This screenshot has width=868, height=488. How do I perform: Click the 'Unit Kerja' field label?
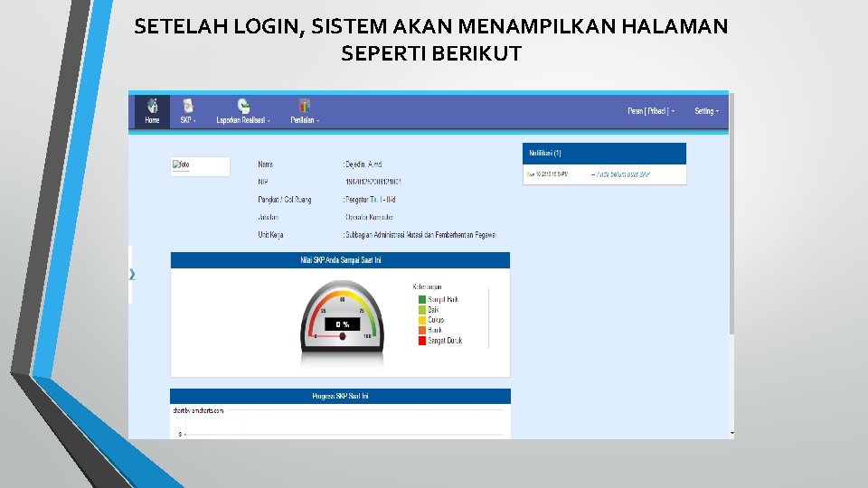click(270, 235)
